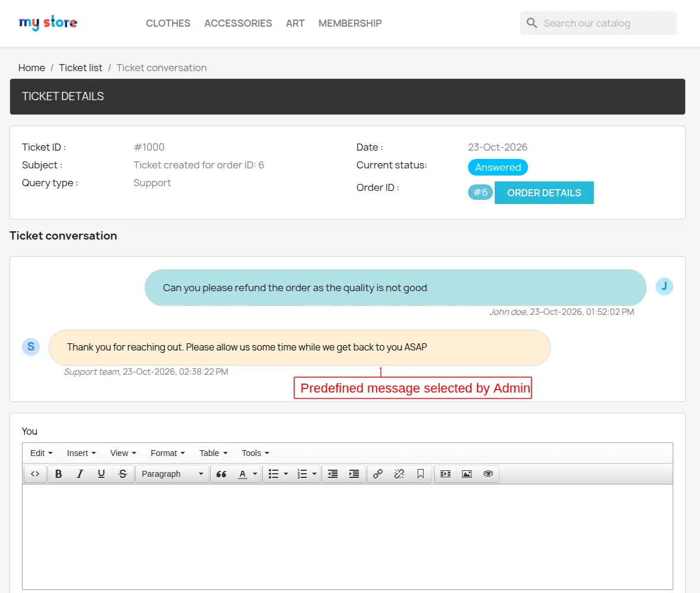Click inside the reply message editor area

(x=347, y=537)
